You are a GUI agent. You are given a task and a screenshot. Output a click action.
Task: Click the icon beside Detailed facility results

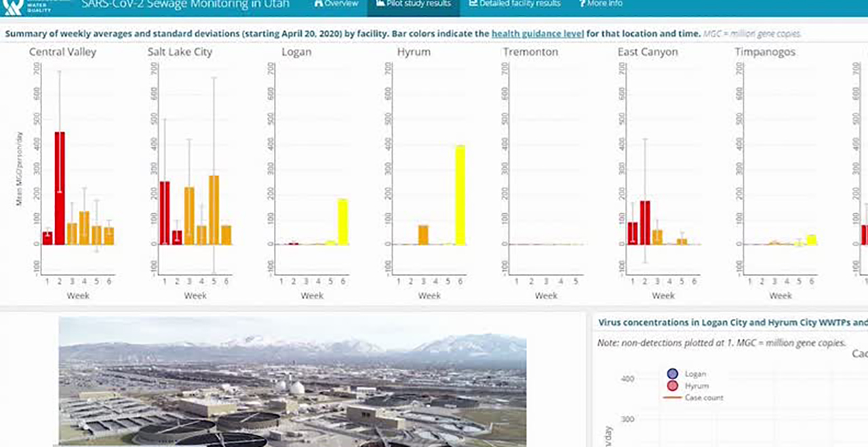[473, 4]
